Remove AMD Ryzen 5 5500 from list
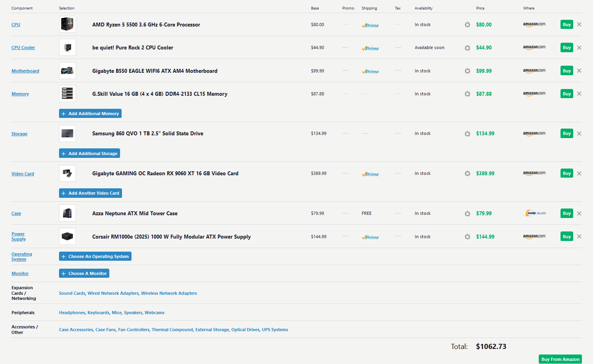 coord(579,25)
